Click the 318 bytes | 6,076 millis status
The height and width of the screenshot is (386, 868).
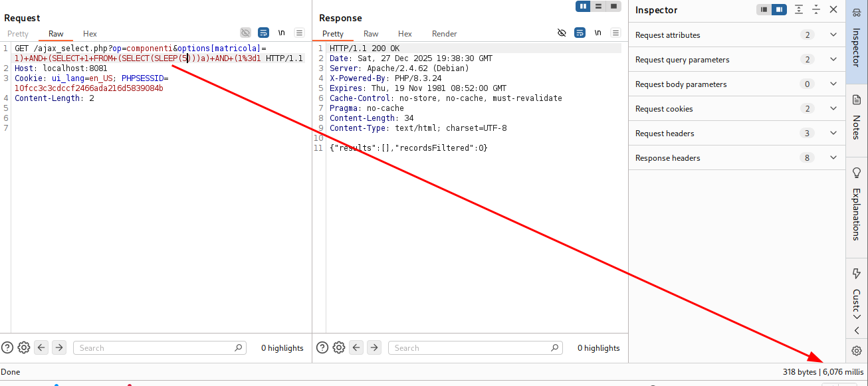click(823, 372)
